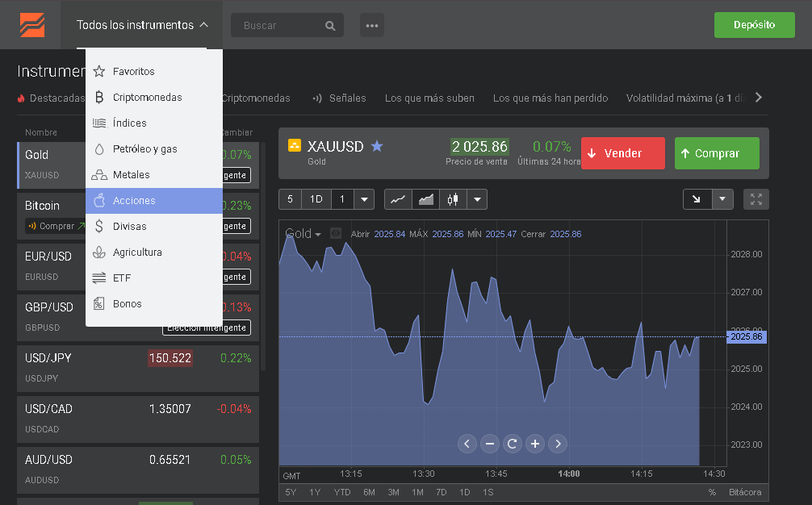Reset the chart view
This screenshot has width=812, height=505.
click(x=512, y=443)
